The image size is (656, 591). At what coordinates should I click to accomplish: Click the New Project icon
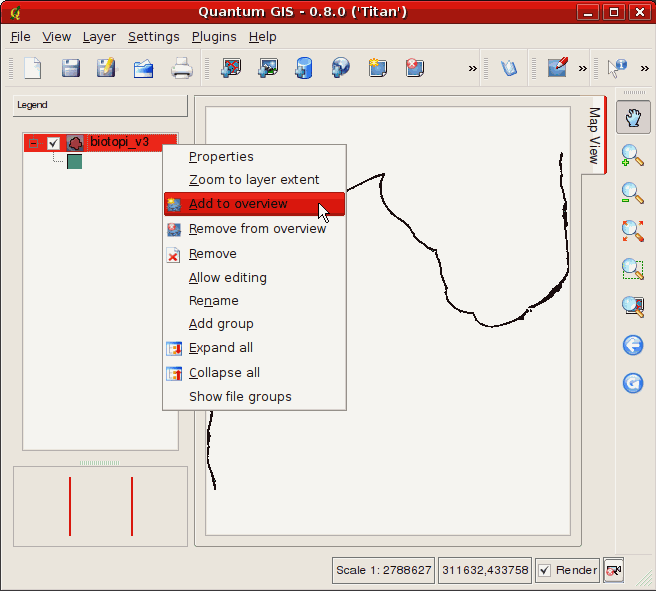(x=33, y=68)
